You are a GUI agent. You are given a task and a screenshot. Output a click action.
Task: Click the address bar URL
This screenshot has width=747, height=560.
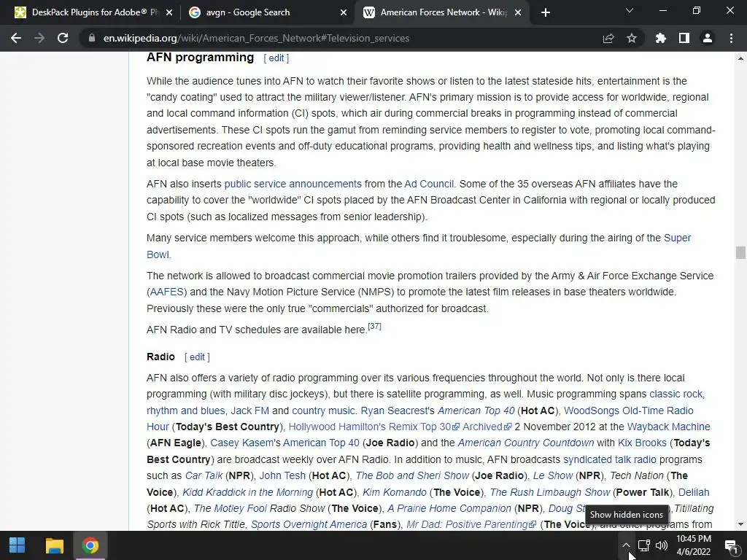tap(256, 38)
